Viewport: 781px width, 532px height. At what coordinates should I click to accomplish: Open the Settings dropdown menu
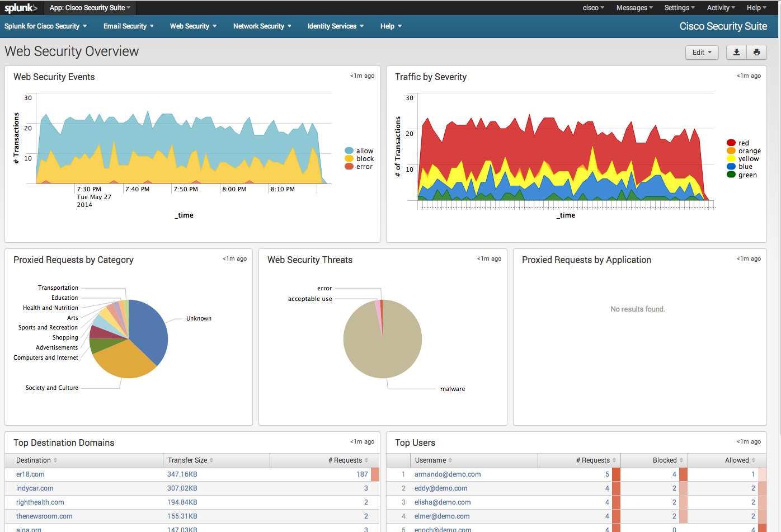click(679, 8)
